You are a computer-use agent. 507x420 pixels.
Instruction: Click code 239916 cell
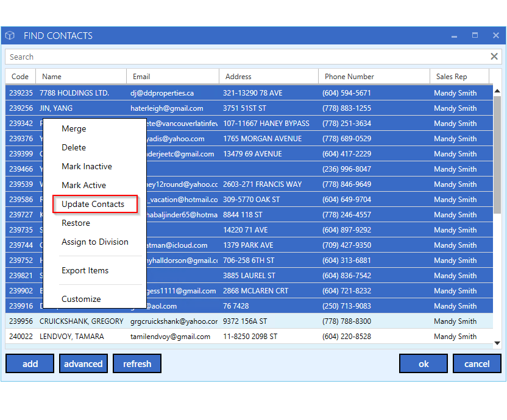[21, 306]
